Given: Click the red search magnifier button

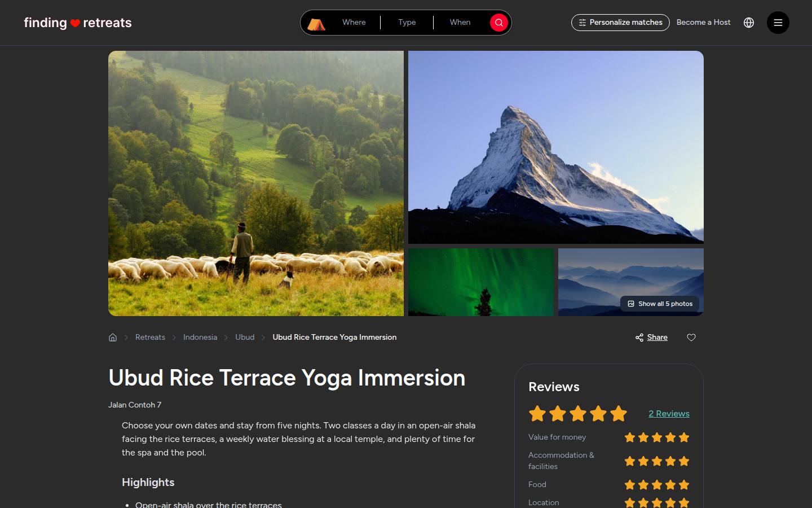Looking at the screenshot, I should tap(499, 23).
